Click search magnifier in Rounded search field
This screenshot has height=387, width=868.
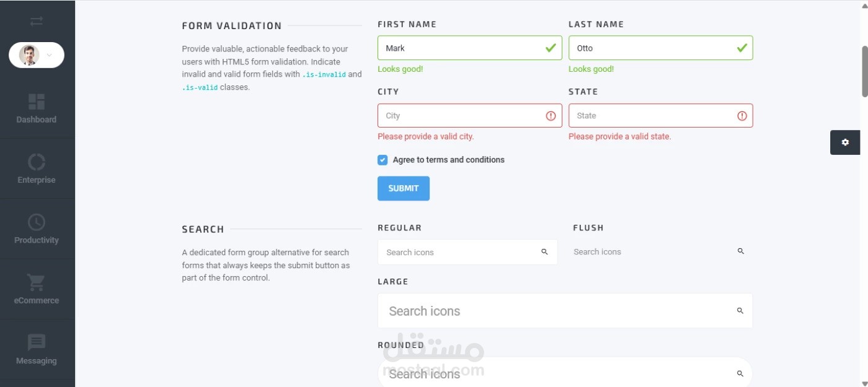[740, 374]
